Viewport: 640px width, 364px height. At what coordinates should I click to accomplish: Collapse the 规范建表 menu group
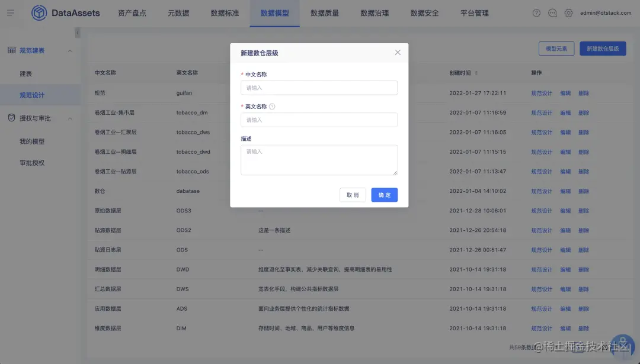click(70, 51)
